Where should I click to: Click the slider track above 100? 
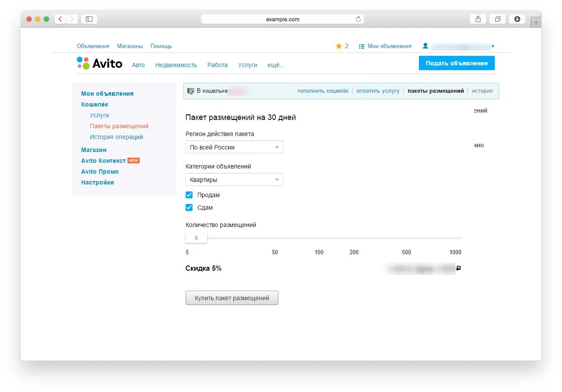pos(319,238)
